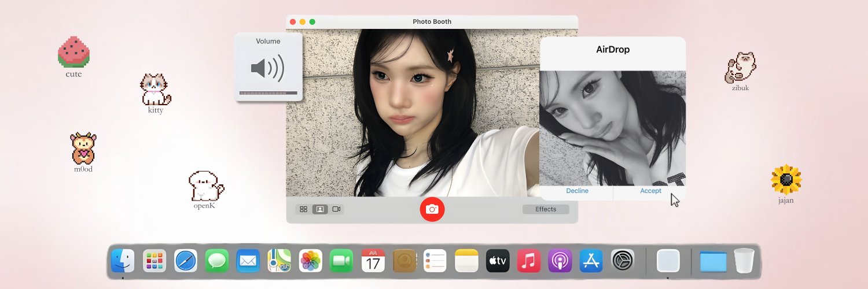Open the blue folder in dock
The image size is (868, 289).
point(713,261)
